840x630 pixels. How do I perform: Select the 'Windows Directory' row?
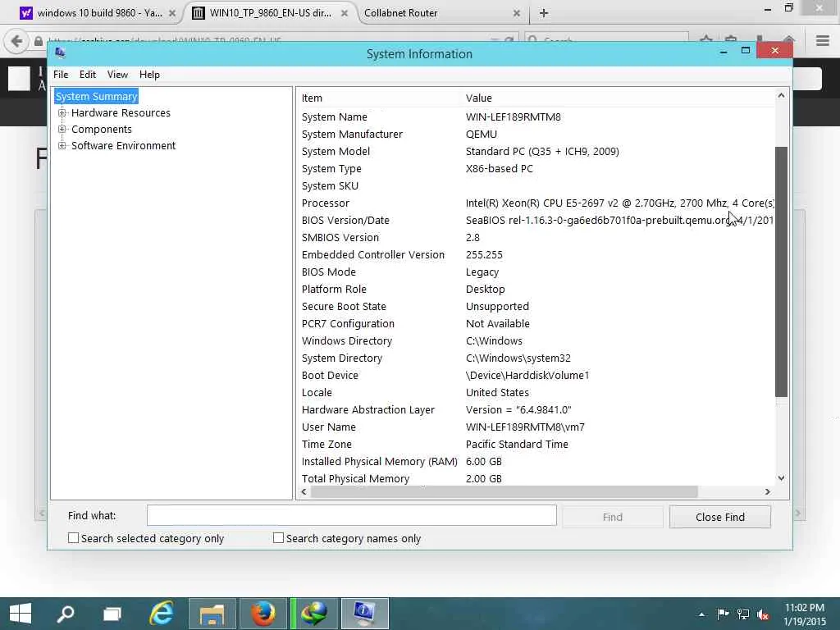click(x=535, y=340)
